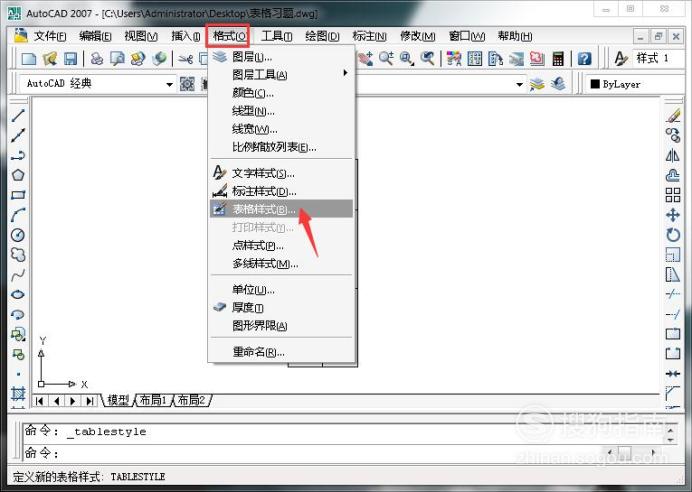Switch to the 模型 tab
Image resolution: width=692 pixels, height=492 pixels.
point(118,400)
